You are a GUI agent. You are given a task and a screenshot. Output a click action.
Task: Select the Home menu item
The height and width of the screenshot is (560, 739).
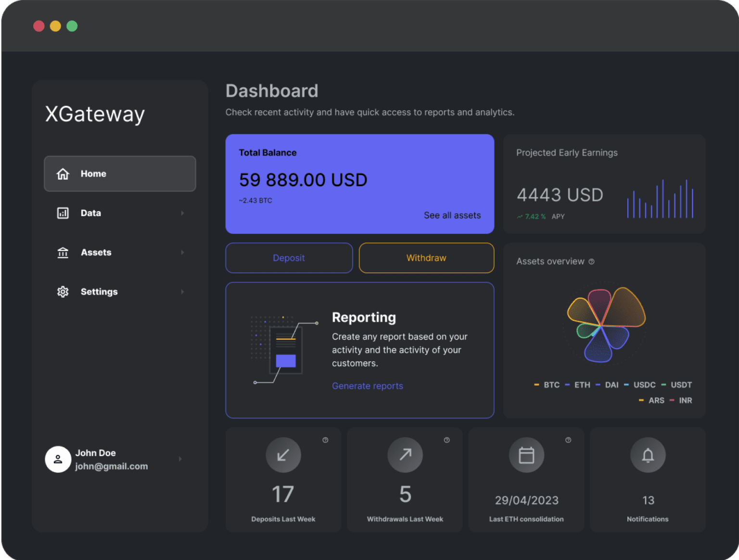(x=120, y=174)
